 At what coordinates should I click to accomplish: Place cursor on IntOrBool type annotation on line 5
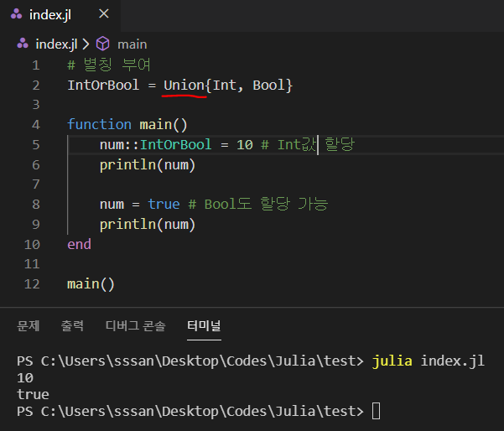(x=175, y=144)
